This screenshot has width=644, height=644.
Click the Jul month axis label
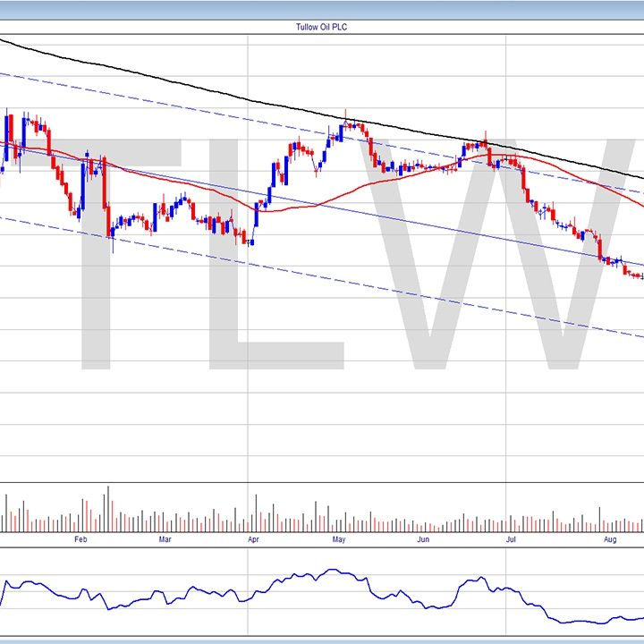click(510, 540)
